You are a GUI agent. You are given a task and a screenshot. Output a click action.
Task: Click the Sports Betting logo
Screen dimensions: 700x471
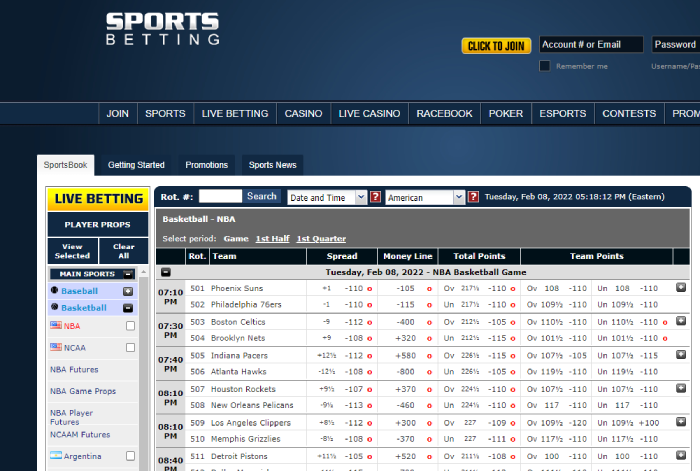pos(162,29)
